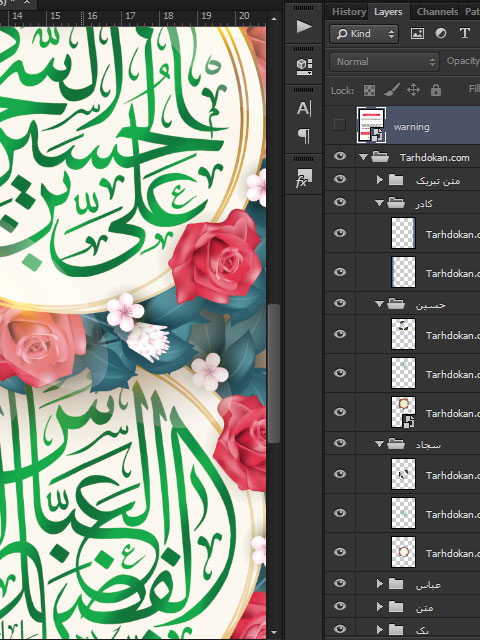Collapse the حسین group
Viewport: 480px width, 640px height.
coord(379,304)
